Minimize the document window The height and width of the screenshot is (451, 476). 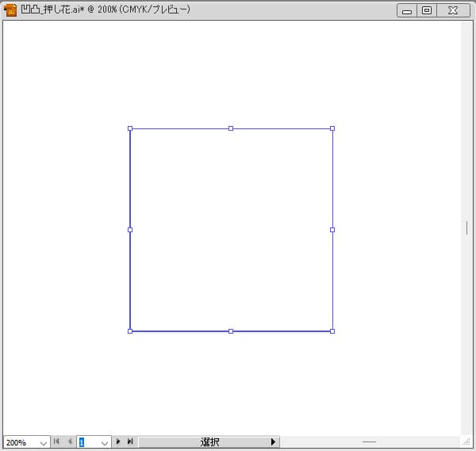[x=407, y=10]
